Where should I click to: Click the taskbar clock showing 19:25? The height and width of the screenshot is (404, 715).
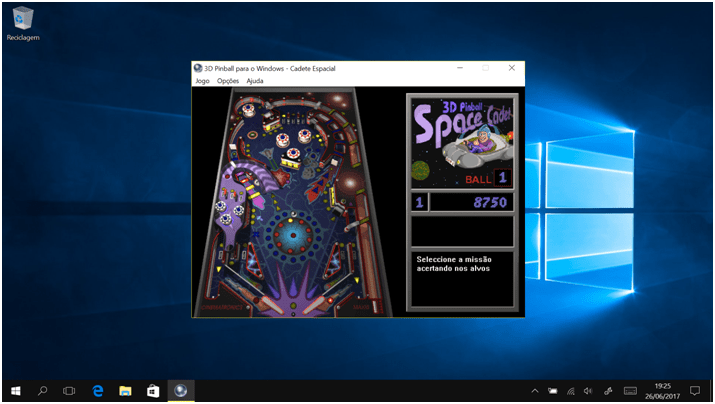[x=662, y=391]
